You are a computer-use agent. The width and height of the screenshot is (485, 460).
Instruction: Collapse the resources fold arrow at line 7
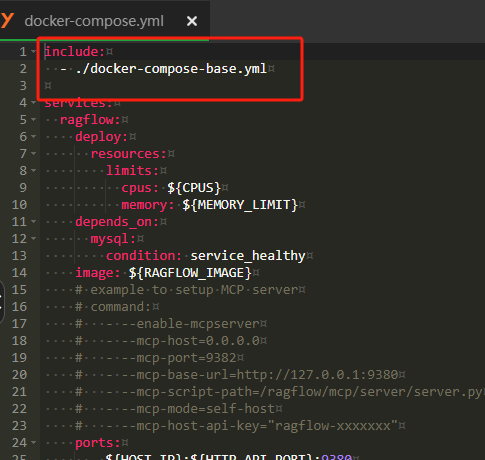[33, 154]
